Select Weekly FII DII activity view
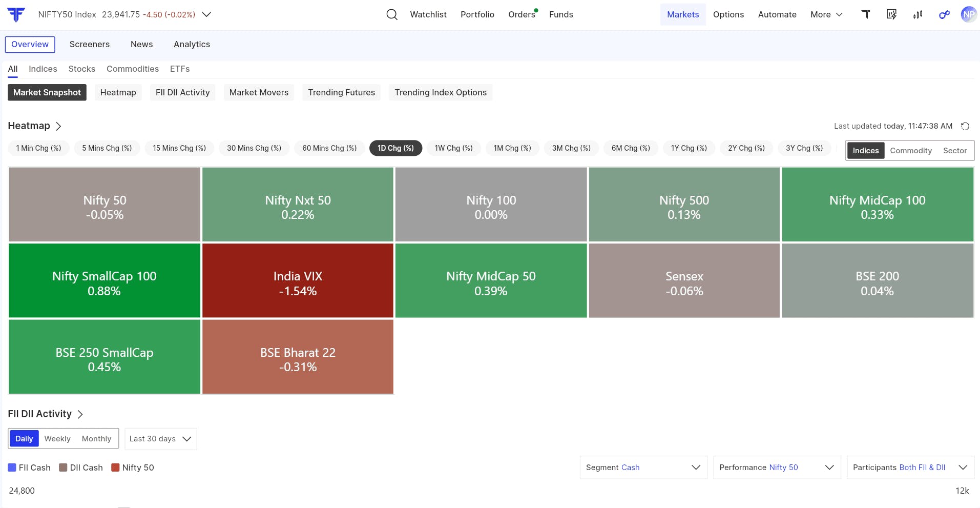980x508 pixels. 57,439
